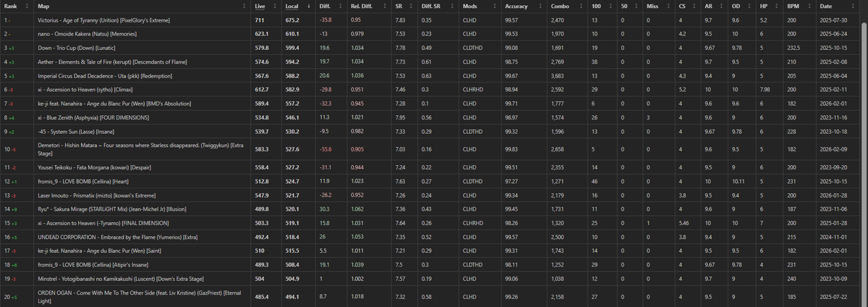Screen dimensions: 868x307
Task: Sort by the 100 count column icon
Action: tap(612, 7)
